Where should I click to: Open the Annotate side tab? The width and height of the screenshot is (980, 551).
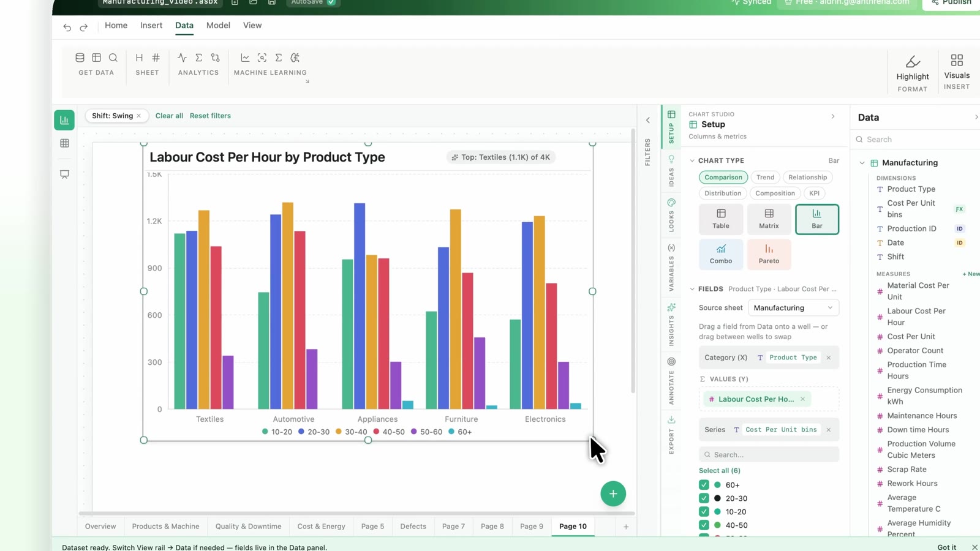(671, 381)
